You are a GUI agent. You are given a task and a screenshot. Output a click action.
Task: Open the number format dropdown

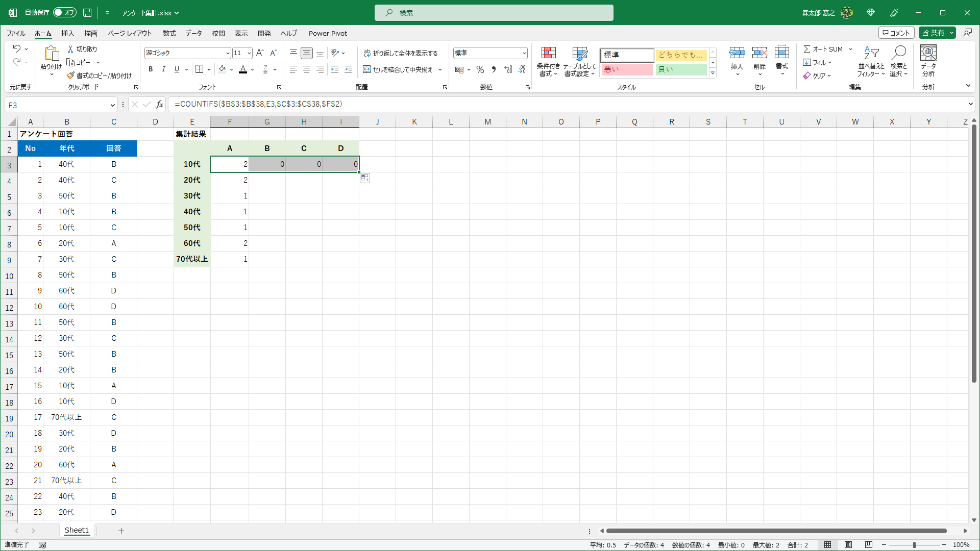coord(524,53)
